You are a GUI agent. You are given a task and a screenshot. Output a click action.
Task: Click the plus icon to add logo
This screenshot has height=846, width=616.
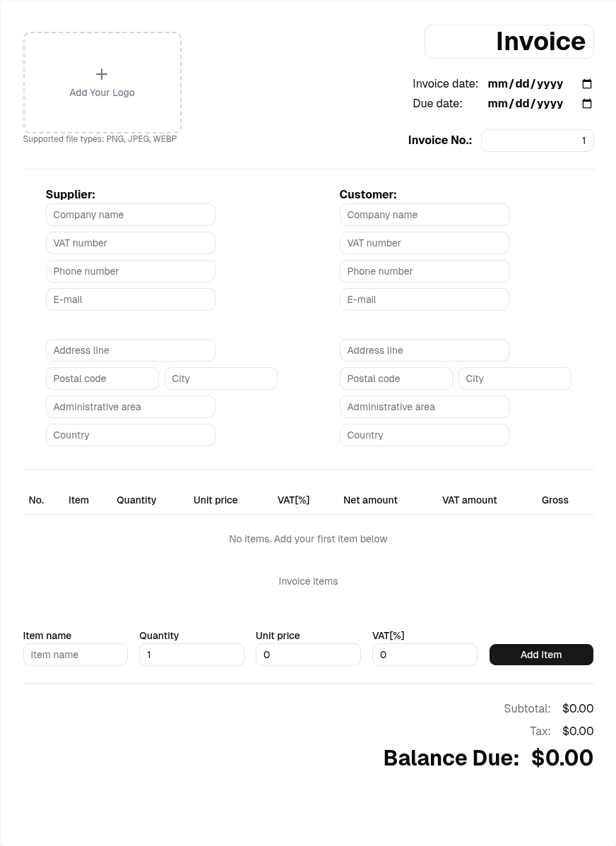click(102, 74)
